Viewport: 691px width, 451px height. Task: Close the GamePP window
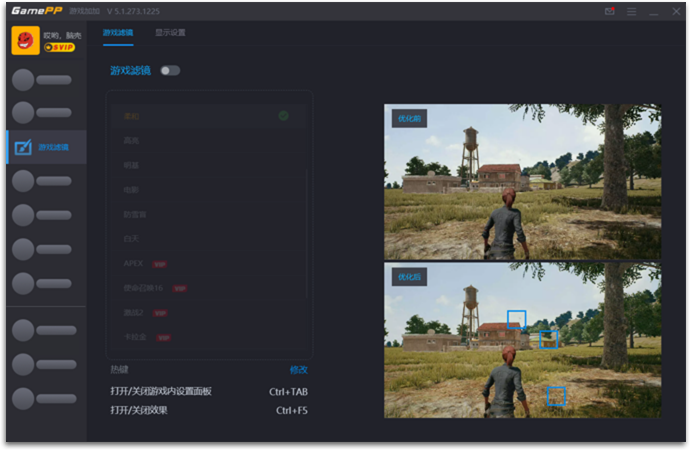676,11
